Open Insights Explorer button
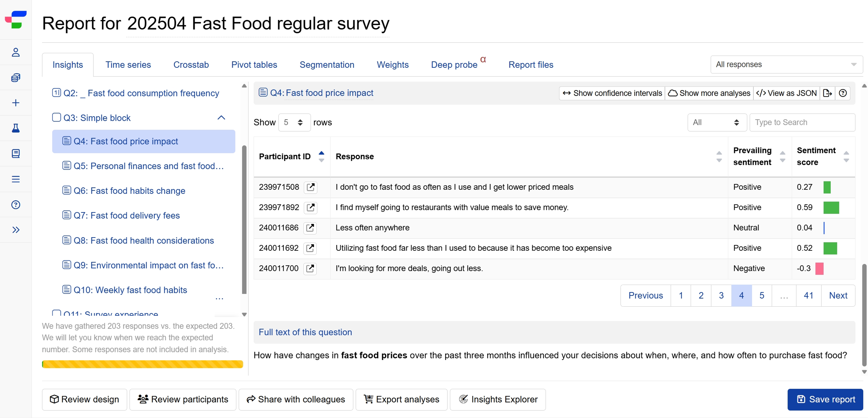The width and height of the screenshot is (868, 418). [498, 400]
